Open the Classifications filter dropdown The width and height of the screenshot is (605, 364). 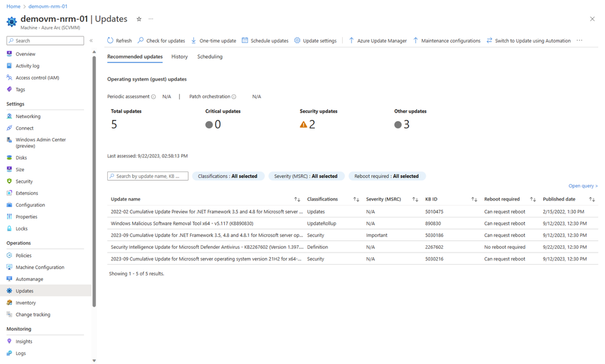228,176
